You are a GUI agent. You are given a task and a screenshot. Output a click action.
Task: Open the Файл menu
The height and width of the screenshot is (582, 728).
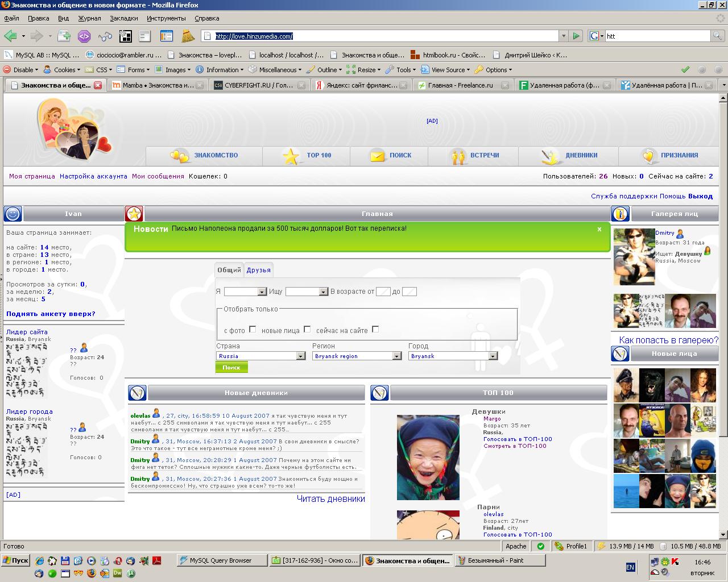tap(11, 18)
